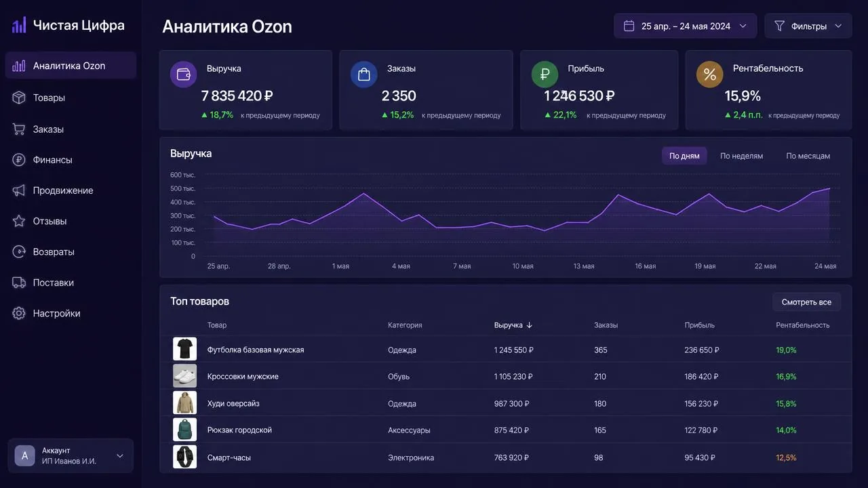Click the Категория column header
This screenshot has height=488, width=868.
[405, 325]
